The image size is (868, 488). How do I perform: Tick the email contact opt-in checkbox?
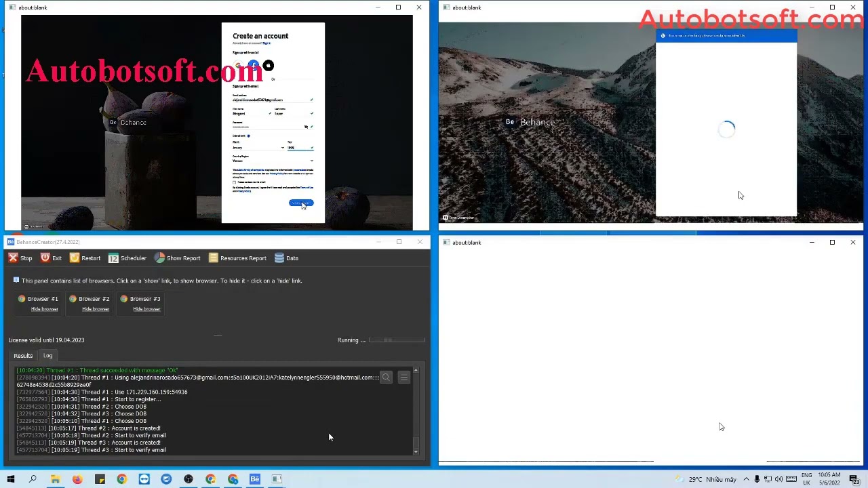click(235, 182)
